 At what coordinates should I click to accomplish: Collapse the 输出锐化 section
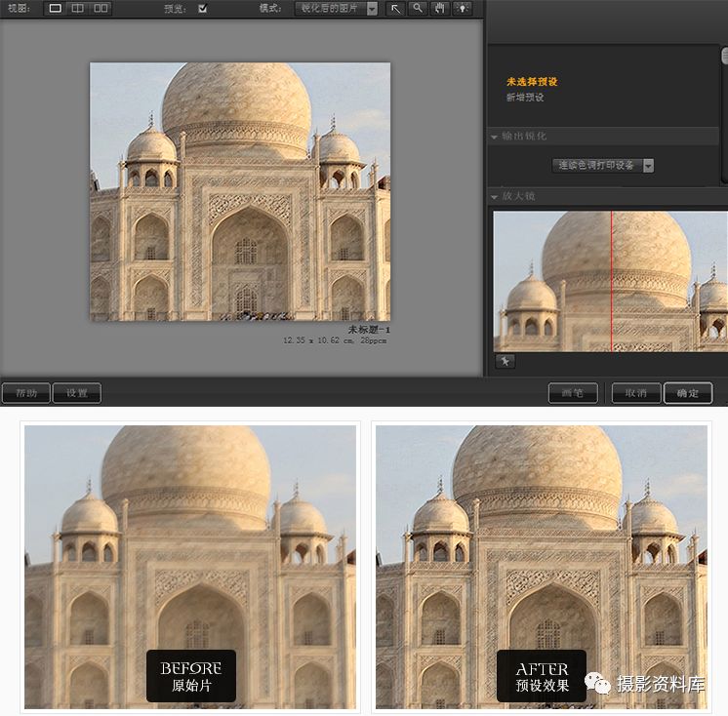pyautogui.click(x=495, y=137)
